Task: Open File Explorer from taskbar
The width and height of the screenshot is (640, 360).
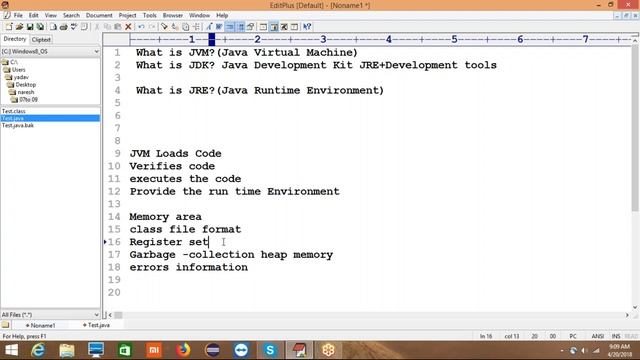Action: click(67, 350)
